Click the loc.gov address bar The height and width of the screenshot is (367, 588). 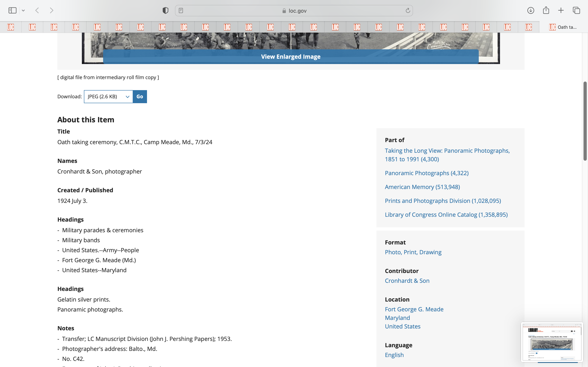[x=294, y=11]
